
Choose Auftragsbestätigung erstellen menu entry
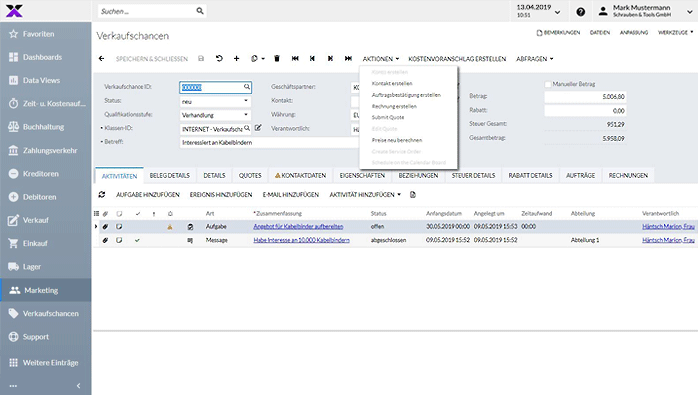406,95
